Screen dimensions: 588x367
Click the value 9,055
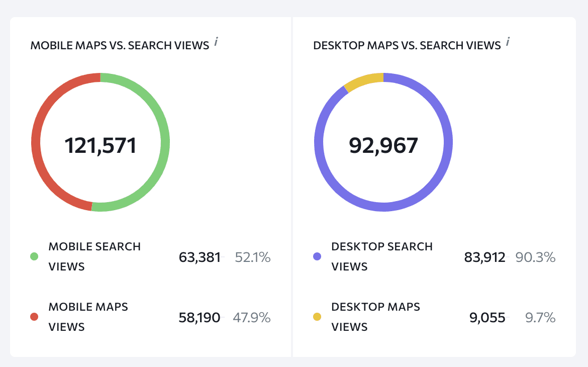pos(487,318)
